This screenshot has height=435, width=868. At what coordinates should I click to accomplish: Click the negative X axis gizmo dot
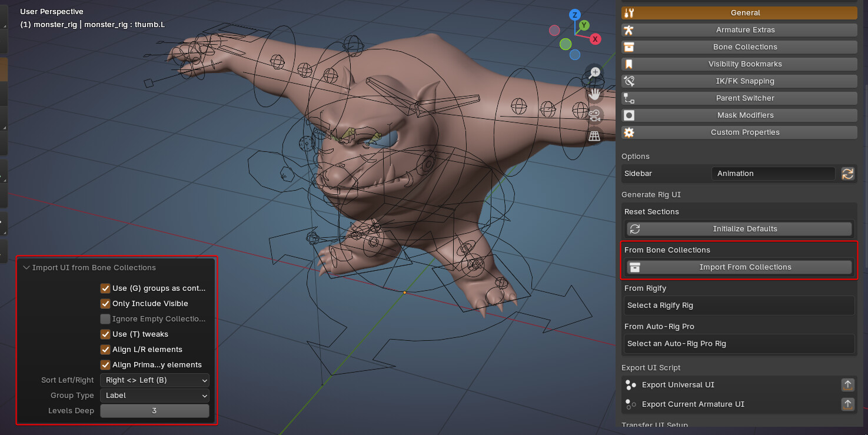point(554,30)
